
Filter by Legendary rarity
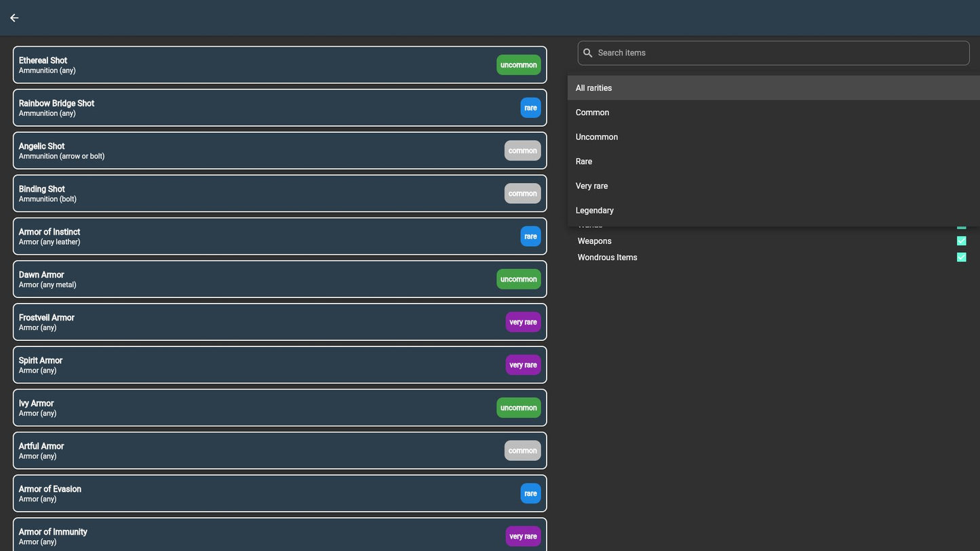click(773, 210)
